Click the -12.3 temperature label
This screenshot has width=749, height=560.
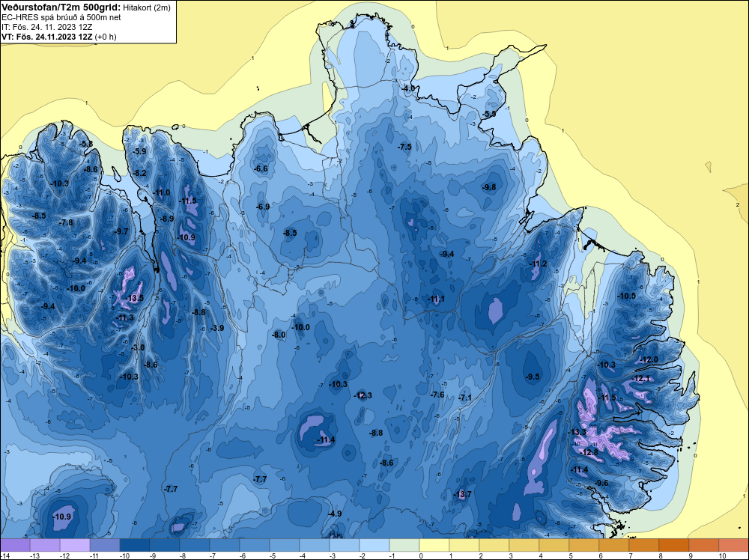(363, 395)
